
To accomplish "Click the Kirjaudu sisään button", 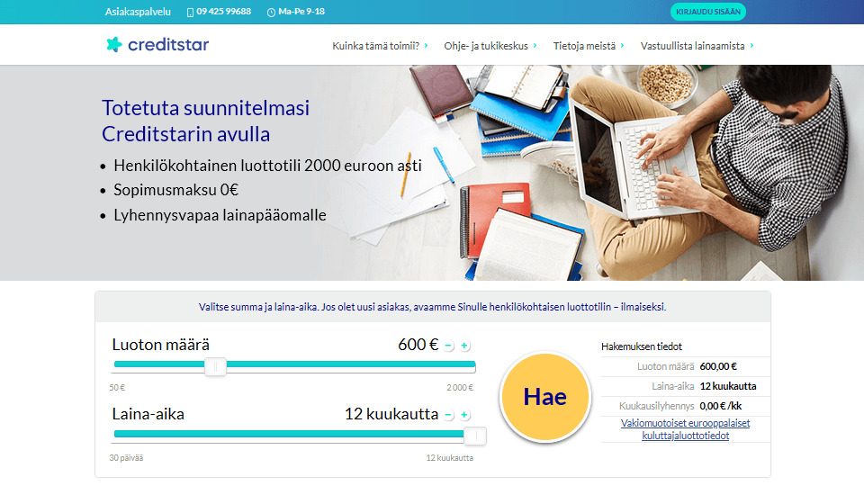I will (708, 12).
